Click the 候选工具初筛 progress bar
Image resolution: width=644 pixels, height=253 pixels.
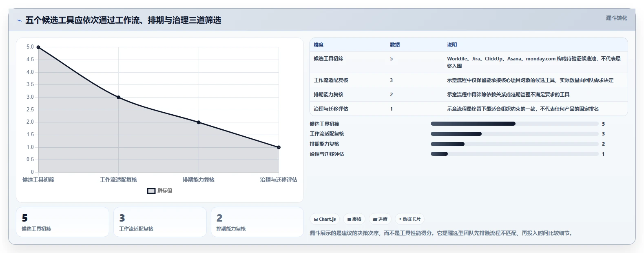(x=515, y=124)
